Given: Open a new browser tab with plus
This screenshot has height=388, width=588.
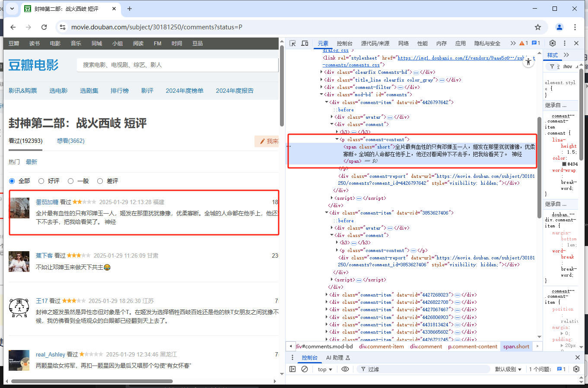Looking at the screenshot, I should (x=130, y=9).
